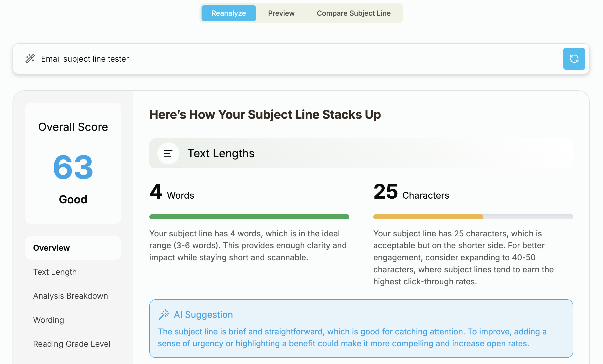Select the Text Lengths section icon
This screenshot has height=364, width=603.
click(x=168, y=154)
